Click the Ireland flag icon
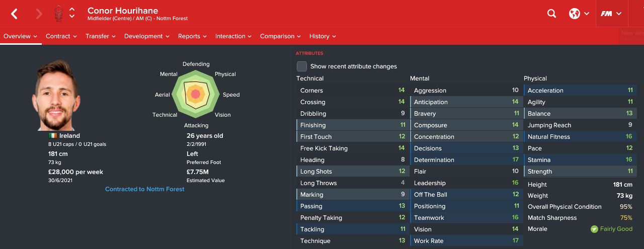Viewport: 644px width, 249px height. [53, 136]
